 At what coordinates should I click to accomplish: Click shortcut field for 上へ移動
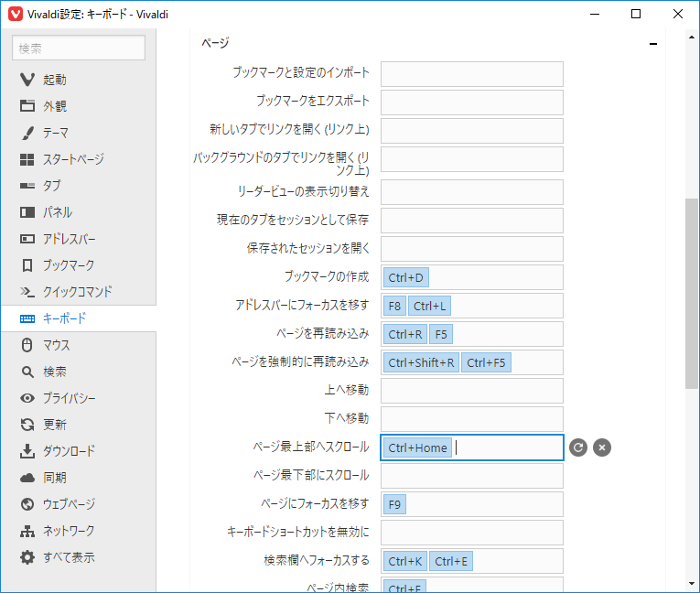click(472, 391)
